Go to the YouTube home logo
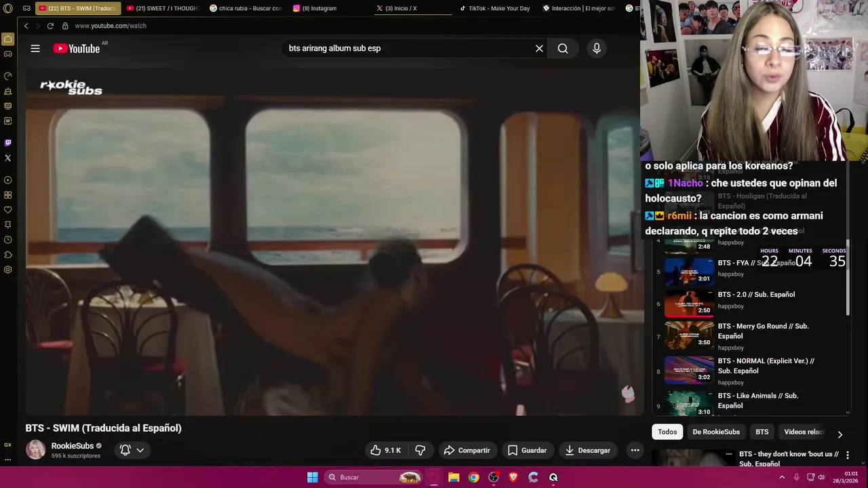Image resolution: width=868 pixels, height=488 pixels. (x=77, y=48)
